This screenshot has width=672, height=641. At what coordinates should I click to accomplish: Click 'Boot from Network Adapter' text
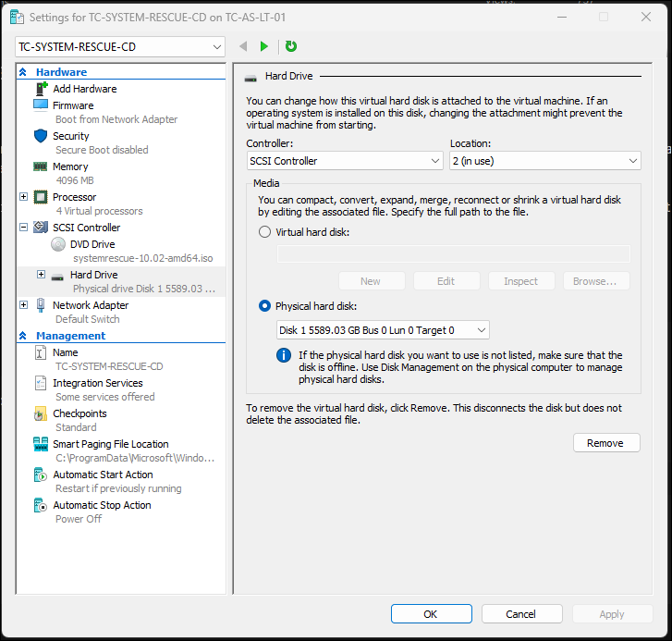tap(116, 119)
